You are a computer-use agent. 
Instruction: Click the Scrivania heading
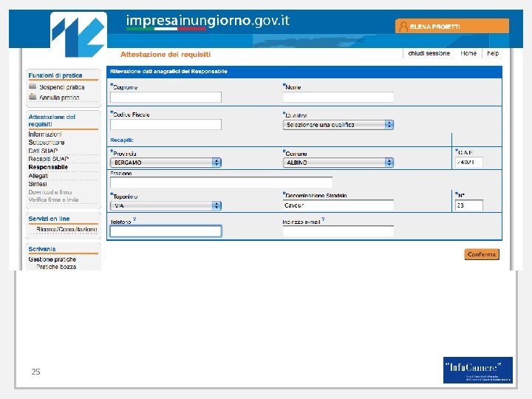(42, 249)
